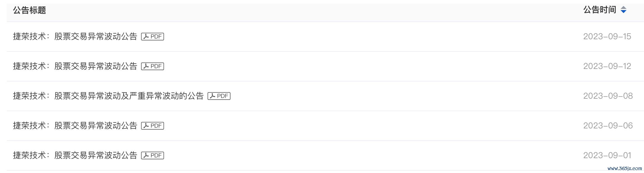The image size is (644, 173).
Task: Open PDF icon for 2023-09-15 announcement
Action: pyautogui.click(x=153, y=37)
